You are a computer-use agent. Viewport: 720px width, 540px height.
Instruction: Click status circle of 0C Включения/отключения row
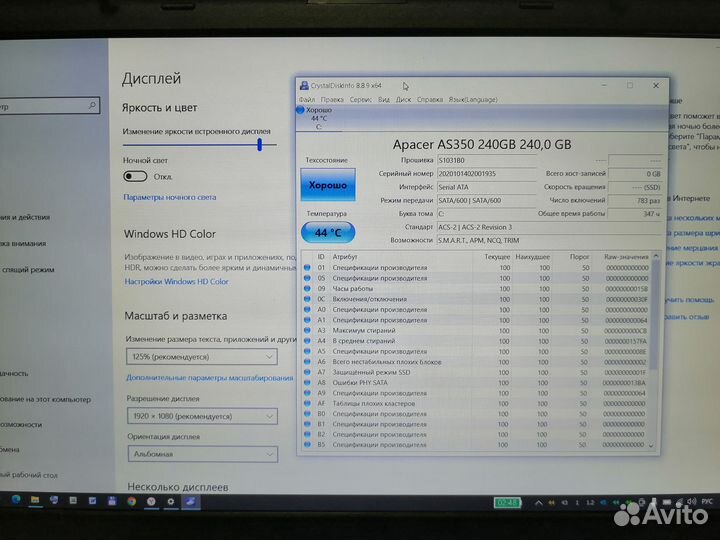307,299
